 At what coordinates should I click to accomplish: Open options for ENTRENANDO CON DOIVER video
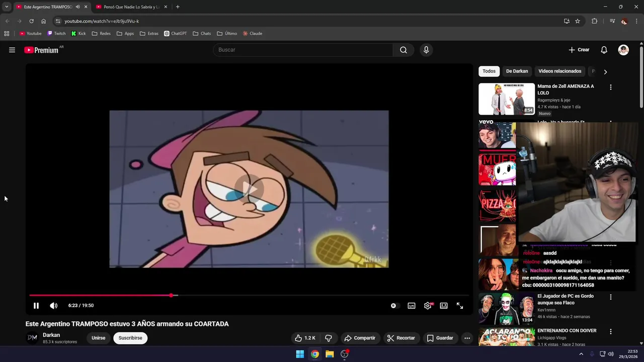pyautogui.click(x=611, y=331)
